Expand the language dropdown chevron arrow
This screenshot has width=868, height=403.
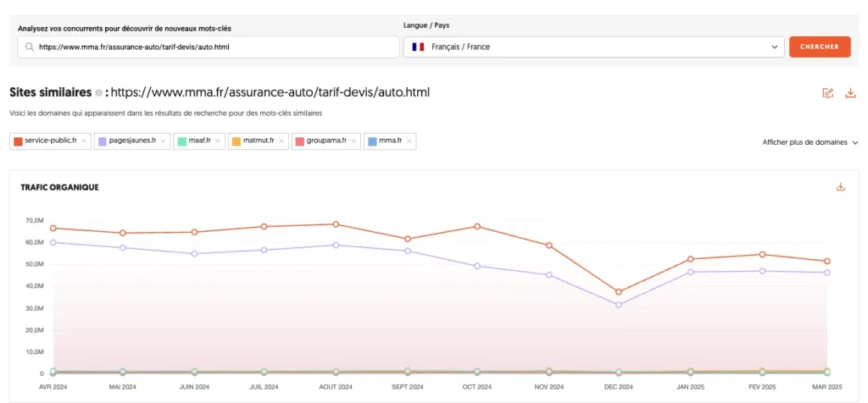pyautogui.click(x=775, y=47)
